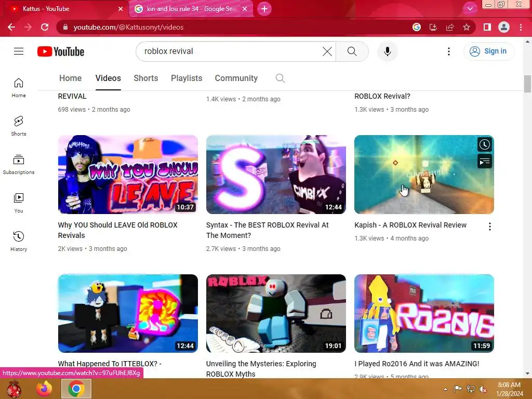Viewport: 532px width, 399px height.
Task: Open "Syntax - The BEST ROBLOX Revival" title
Action: 268,230
